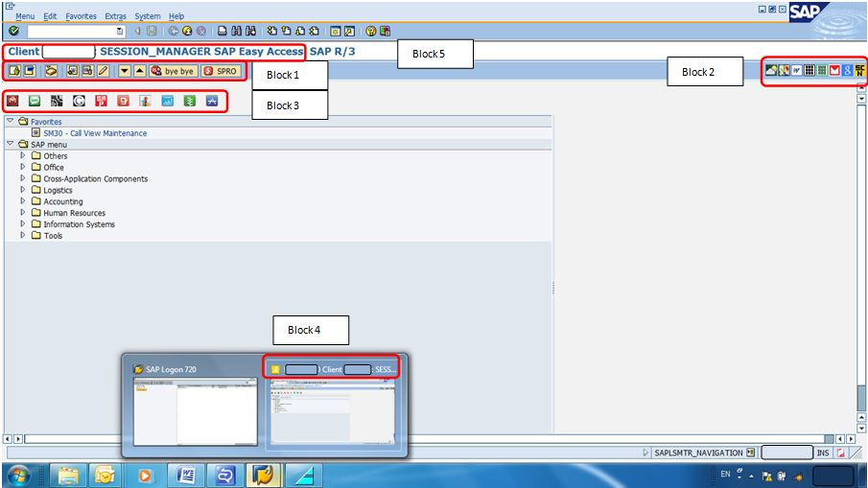Expand the Tools folder
This screenshot has height=488, width=868.
tap(23, 235)
